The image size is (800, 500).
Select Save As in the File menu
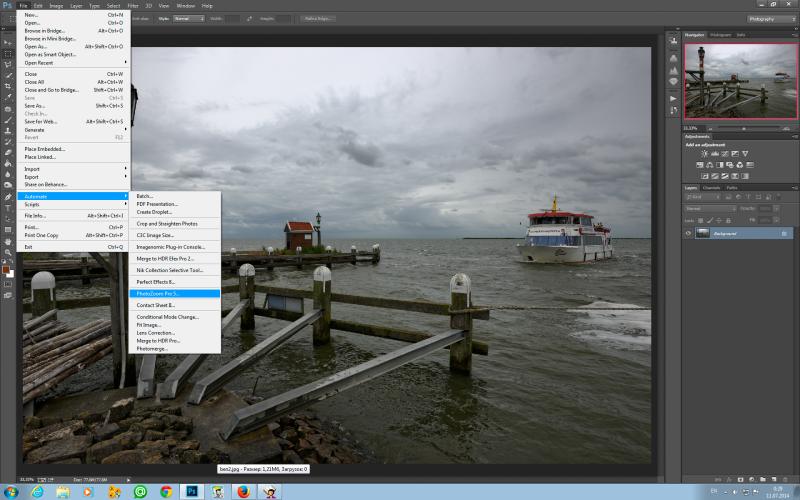(x=73, y=106)
